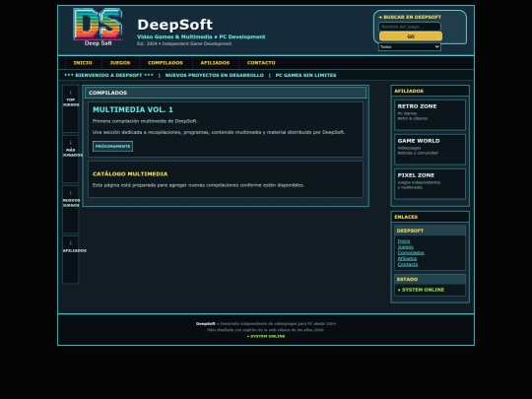Viewport: 532px width, 399px height.
Task: Click the DeepSoft DS logo image
Action: [98, 28]
